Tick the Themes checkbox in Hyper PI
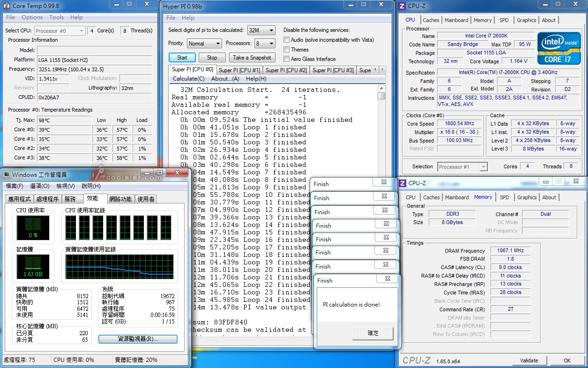 click(x=286, y=49)
